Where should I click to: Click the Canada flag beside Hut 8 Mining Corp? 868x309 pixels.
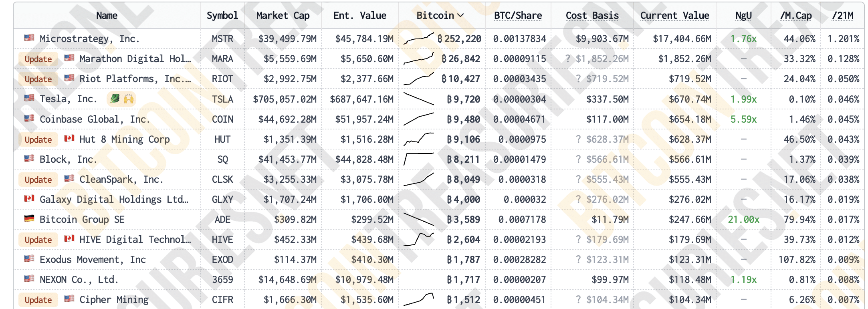pyautogui.click(x=69, y=138)
